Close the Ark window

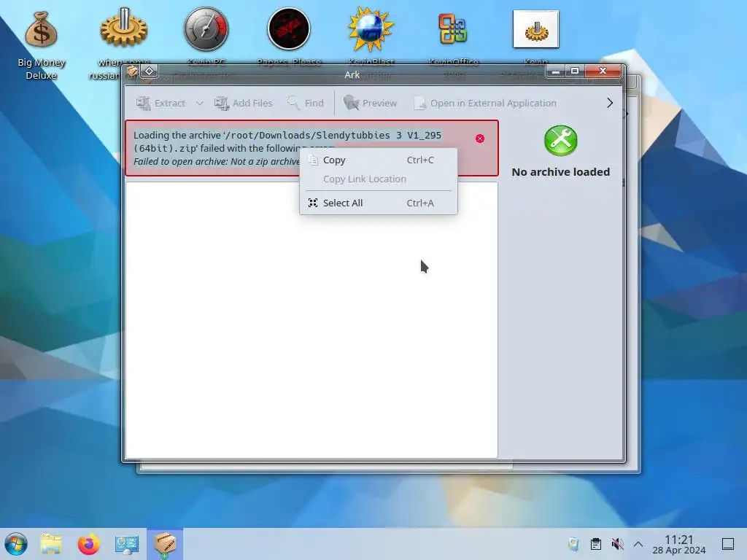[603, 71]
